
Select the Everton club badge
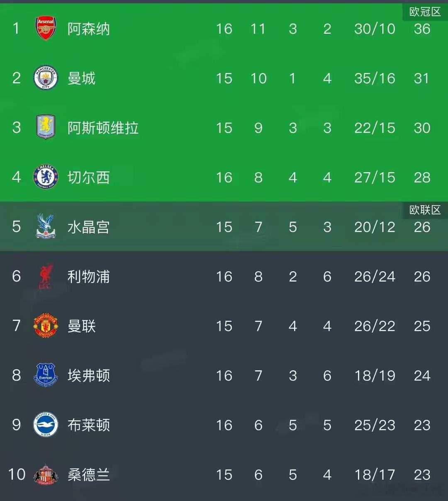[46, 375]
